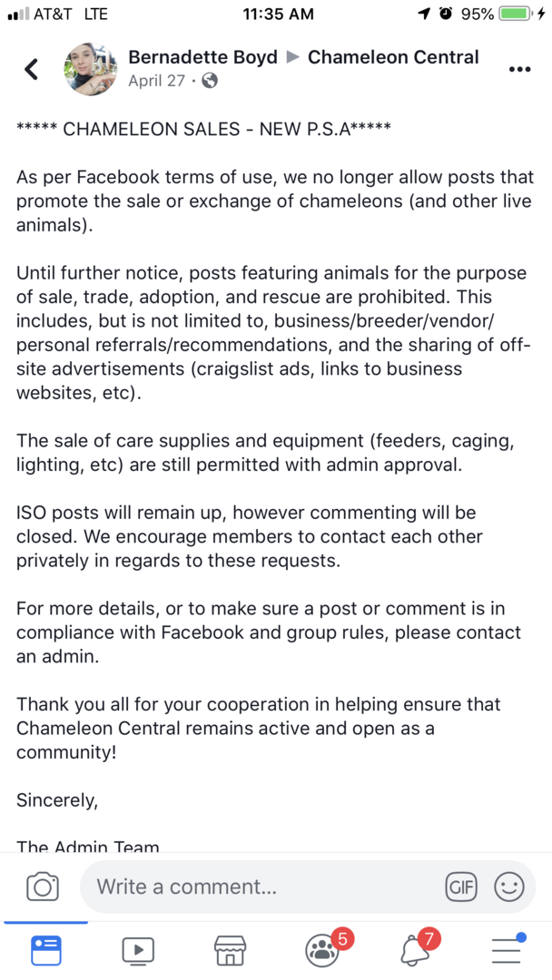The width and height of the screenshot is (552, 980).
Task: Open the post options ellipsis menu
Action: [519, 69]
